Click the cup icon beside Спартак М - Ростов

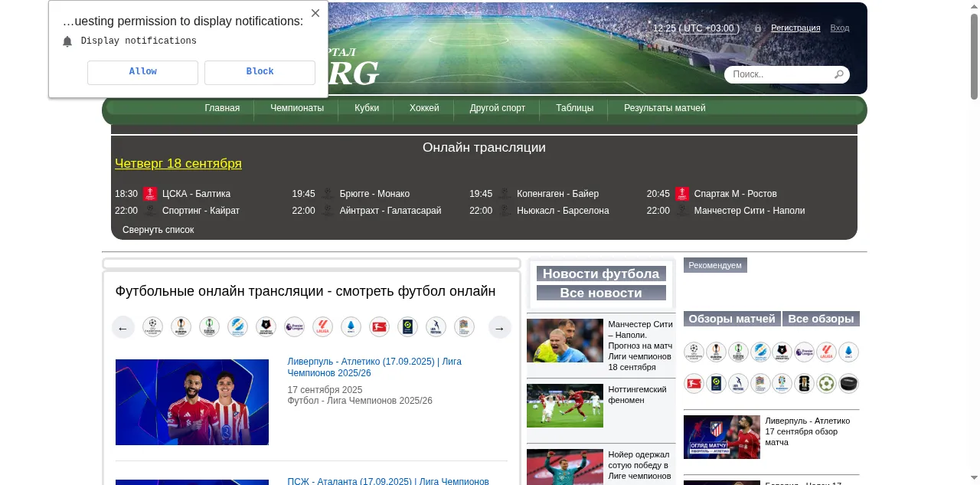coord(682,194)
